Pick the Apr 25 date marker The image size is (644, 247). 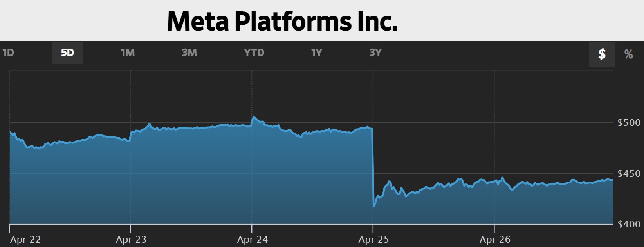pyautogui.click(x=373, y=239)
